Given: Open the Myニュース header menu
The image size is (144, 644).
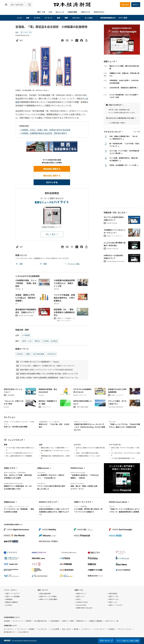Looking at the screenshot, I should (60, 12).
